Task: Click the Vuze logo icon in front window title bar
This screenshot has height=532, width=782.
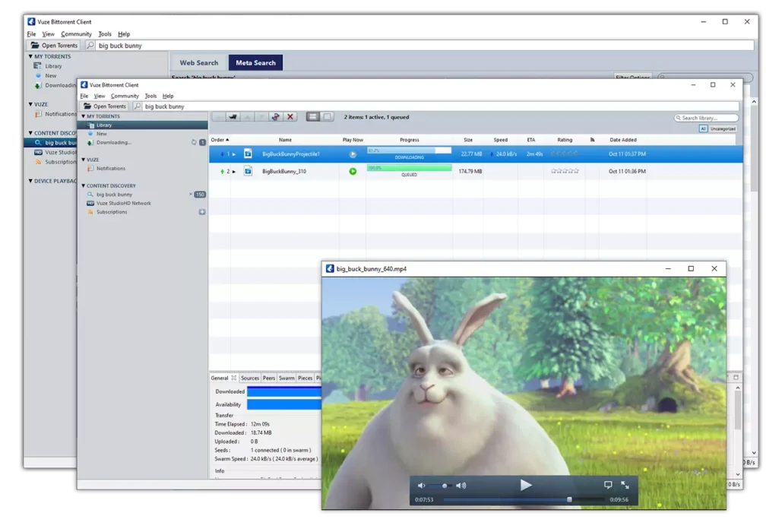Action: pos(84,85)
